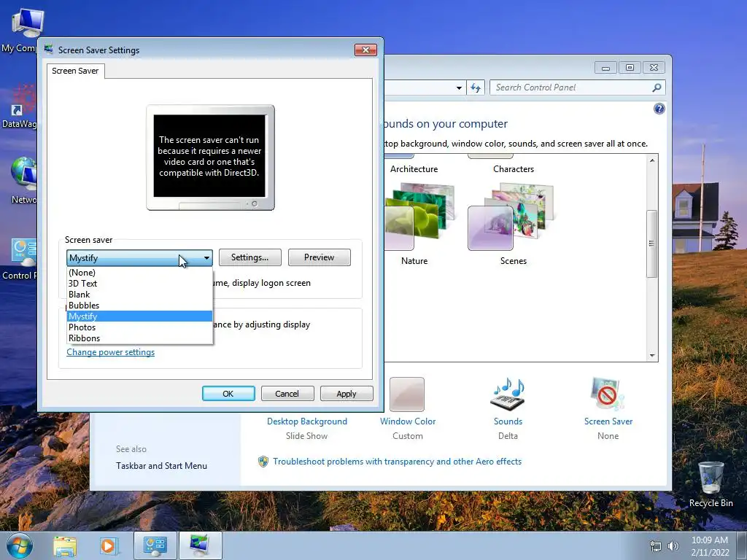Choose 3D Text screen saver
The width and height of the screenshot is (747, 560).
click(x=139, y=284)
